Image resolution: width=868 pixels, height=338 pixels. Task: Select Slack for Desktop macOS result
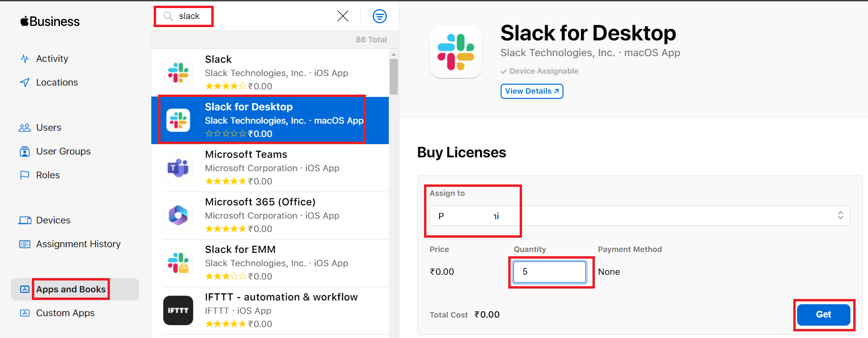270,120
